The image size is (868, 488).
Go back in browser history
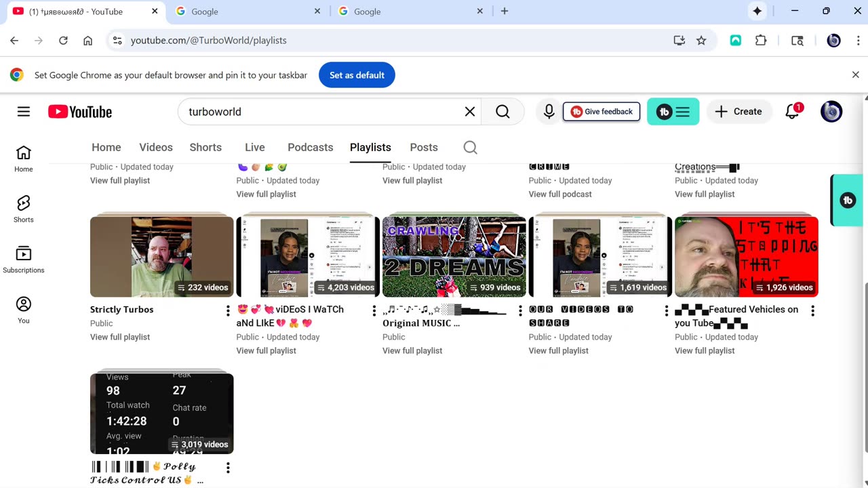14,41
